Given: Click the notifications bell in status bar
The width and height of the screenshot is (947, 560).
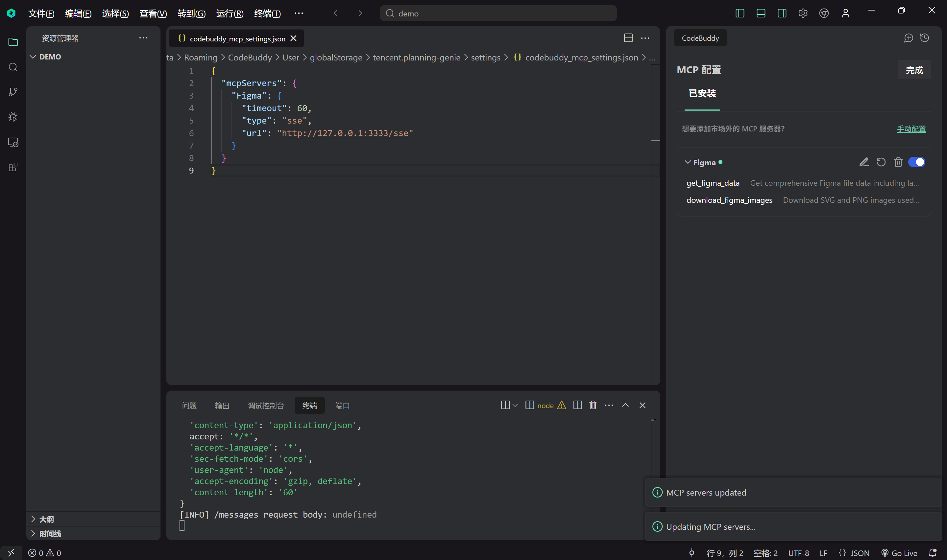Looking at the screenshot, I should coord(933,553).
